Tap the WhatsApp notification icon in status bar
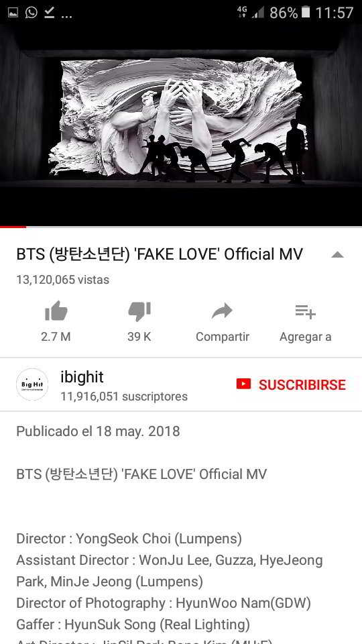The width and height of the screenshot is (362, 644). point(32,13)
